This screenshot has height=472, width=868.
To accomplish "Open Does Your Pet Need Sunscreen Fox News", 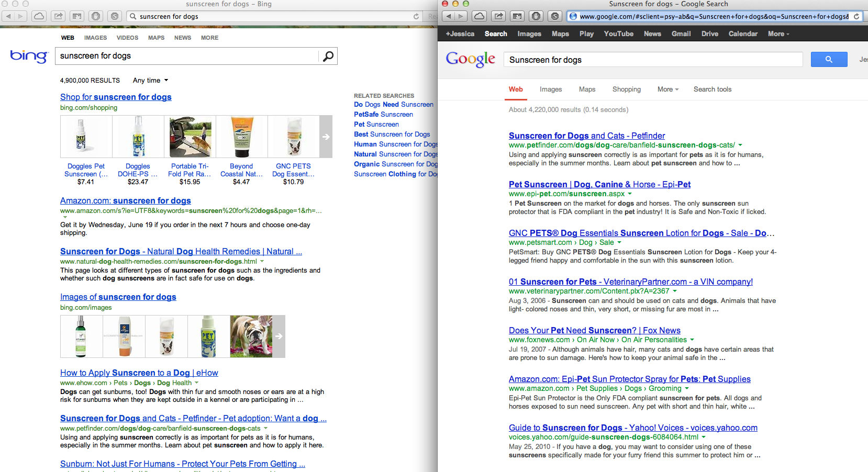I will (x=595, y=331).
